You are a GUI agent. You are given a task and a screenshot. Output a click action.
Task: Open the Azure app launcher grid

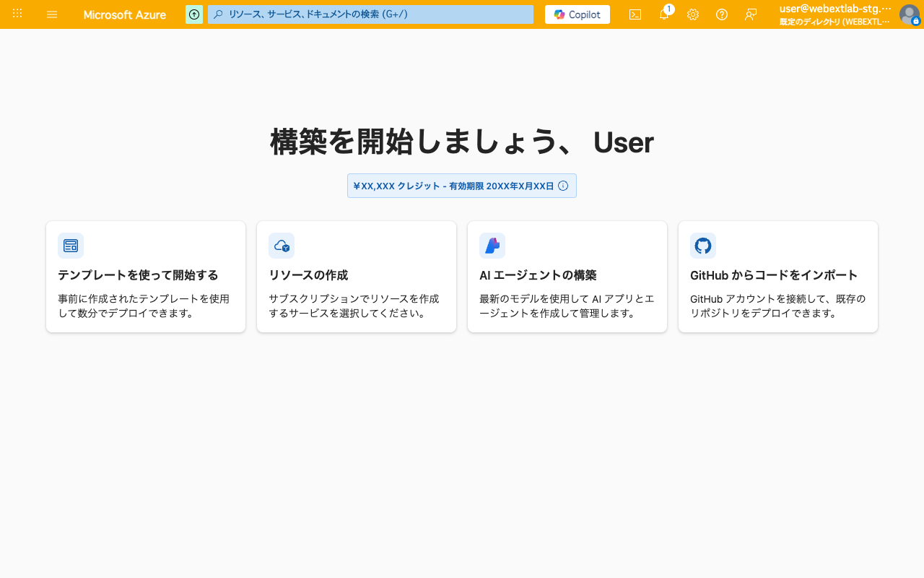[x=17, y=14]
